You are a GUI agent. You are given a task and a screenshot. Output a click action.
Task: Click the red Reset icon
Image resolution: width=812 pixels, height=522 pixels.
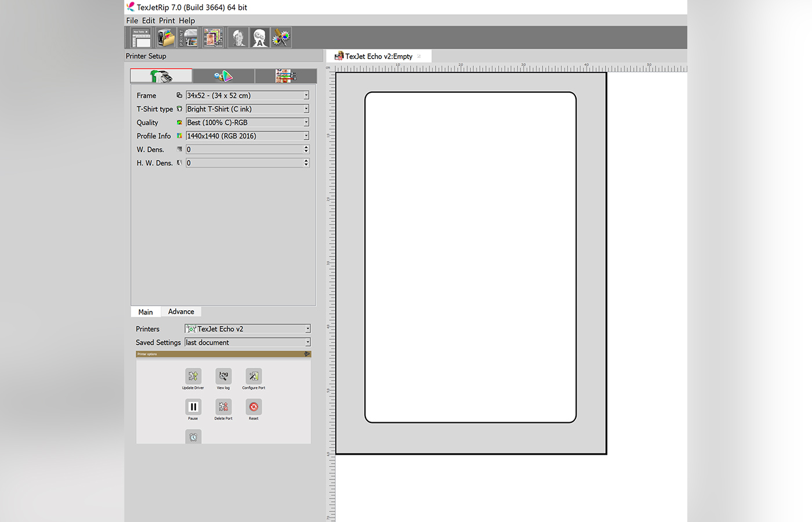[253, 407]
